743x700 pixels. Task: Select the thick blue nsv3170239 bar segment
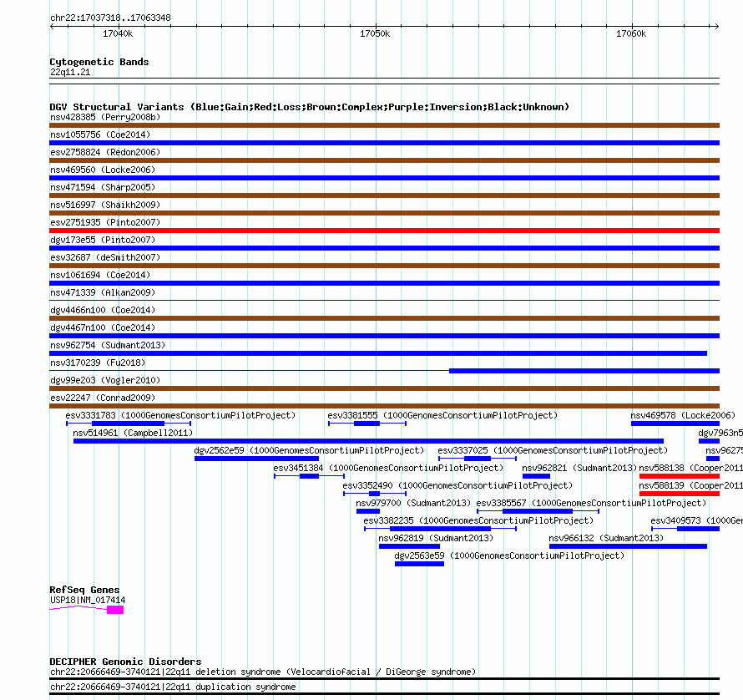click(584, 371)
